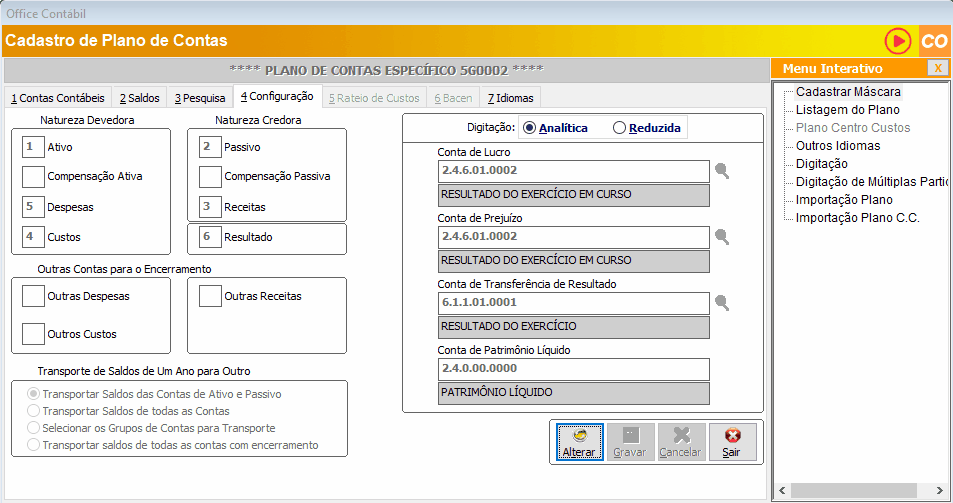
Task: Select Cadastrar Máscara in the interactive menu
Action: (848, 92)
